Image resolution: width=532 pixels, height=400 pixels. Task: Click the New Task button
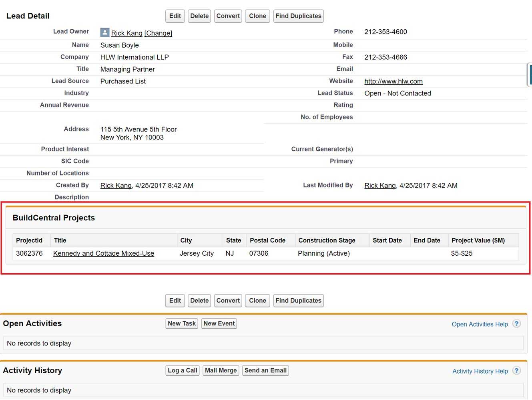click(x=182, y=323)
